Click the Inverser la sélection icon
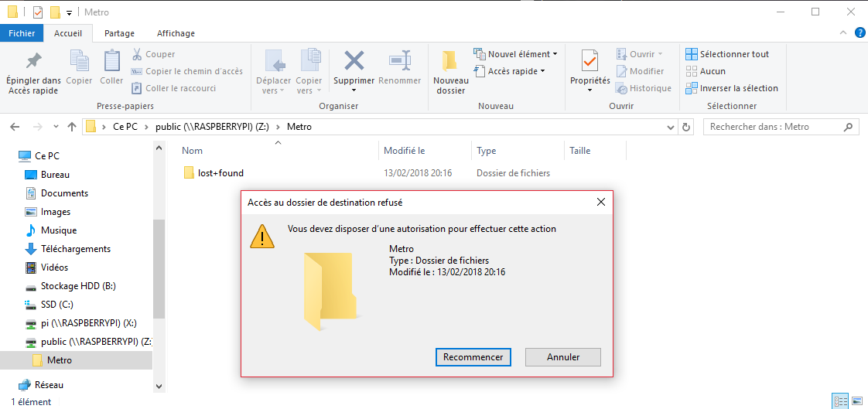 pos(692,88)
